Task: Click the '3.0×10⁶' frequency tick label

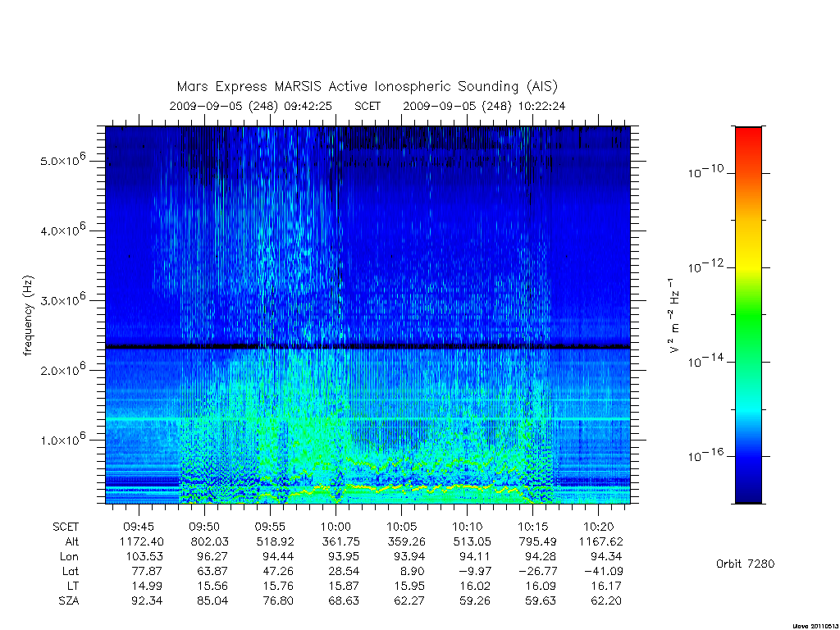Action: click(x=62, y=299)
